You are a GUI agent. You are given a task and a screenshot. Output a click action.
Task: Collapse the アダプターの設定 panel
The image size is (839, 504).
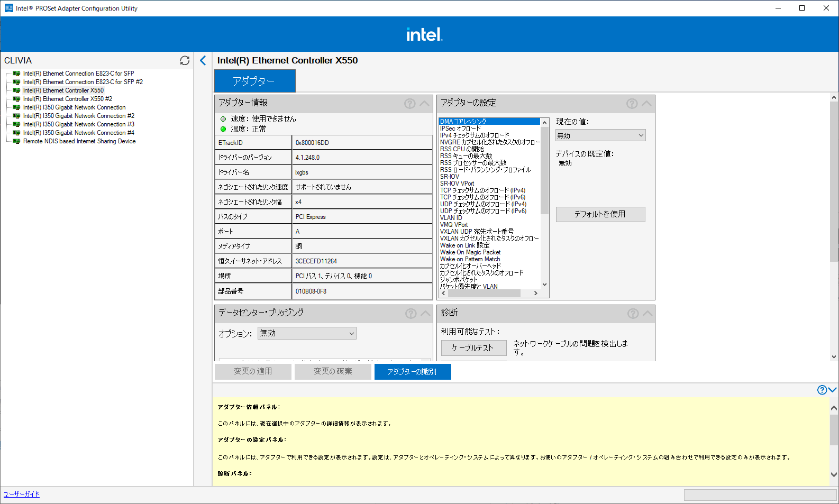(646, 103)
